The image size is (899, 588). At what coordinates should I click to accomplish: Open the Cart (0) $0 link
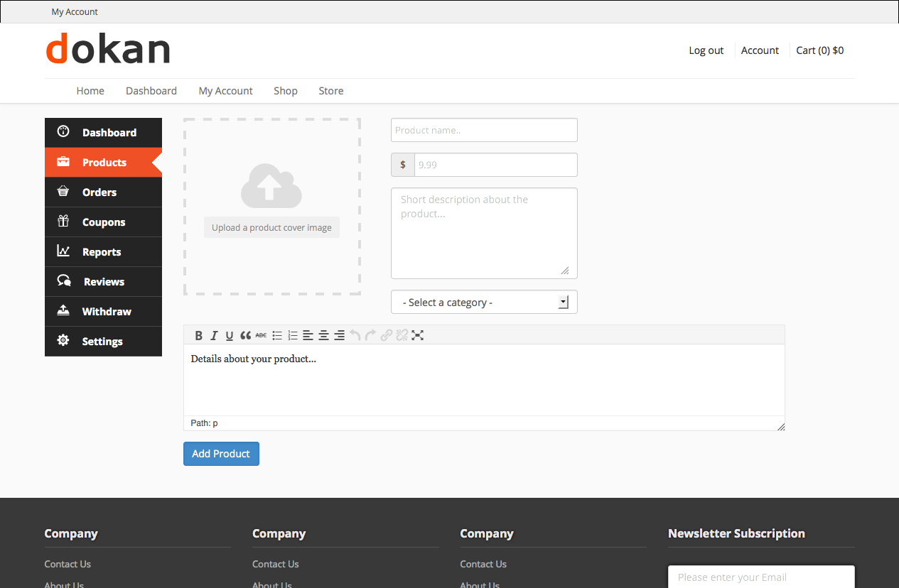pyautogui.click(x=819, y=50)
